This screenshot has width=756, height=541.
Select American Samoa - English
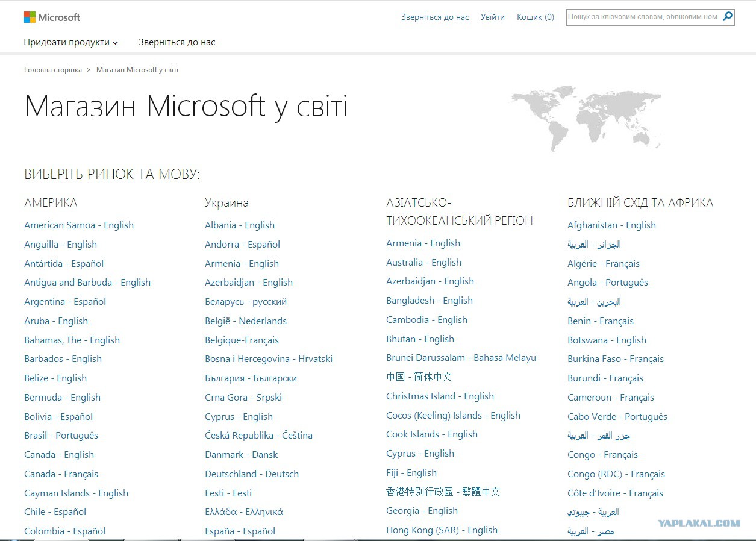pyautogui.click(x=79, y=225)
